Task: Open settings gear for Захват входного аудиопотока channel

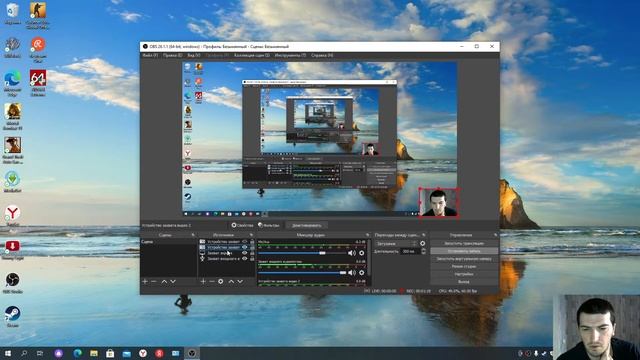Action: (x=361, y=273)
